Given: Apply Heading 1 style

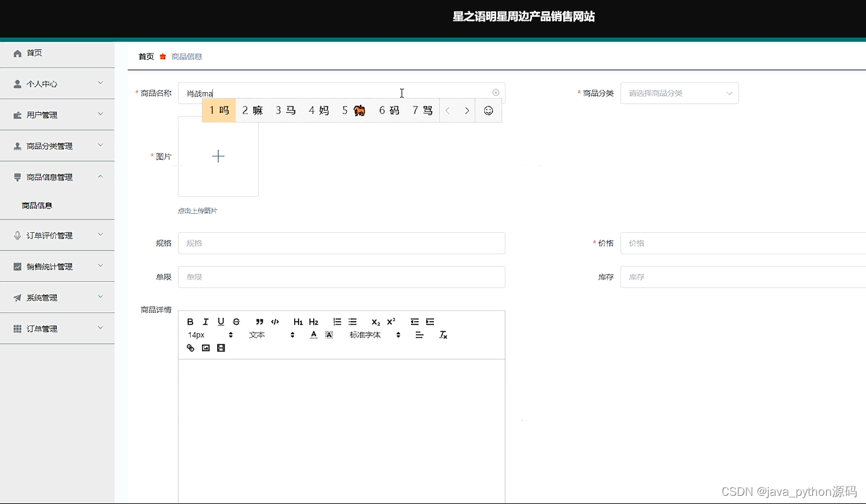Looking at the screenshot, I should click(x=299, y=322).
